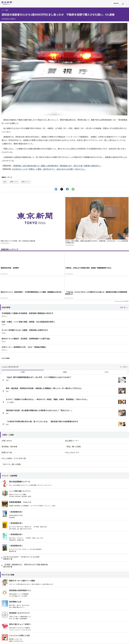Open 東京新聞140周年特設サイト link
The image size is (129, 644).
point(20,591)
